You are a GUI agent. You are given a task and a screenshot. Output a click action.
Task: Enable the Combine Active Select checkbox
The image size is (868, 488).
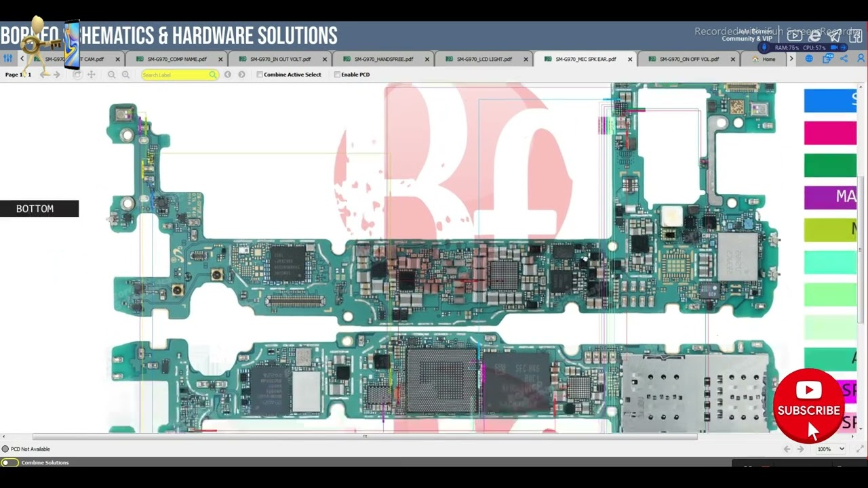point(260,75)
